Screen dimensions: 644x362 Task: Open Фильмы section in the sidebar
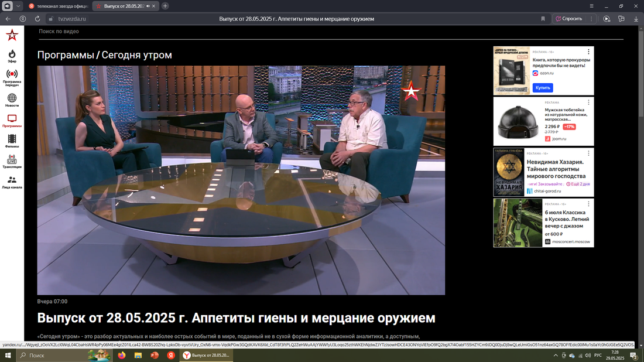(x=12, y=141)
